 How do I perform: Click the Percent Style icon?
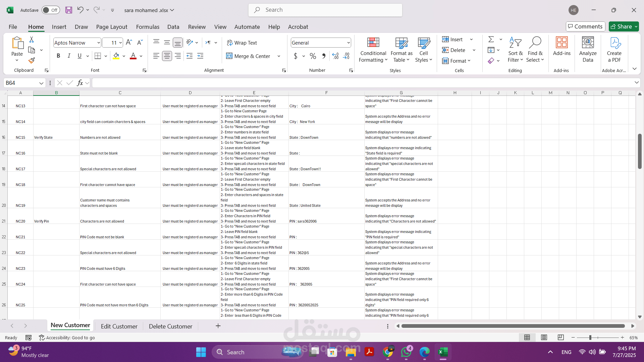[x=313, y=56]
